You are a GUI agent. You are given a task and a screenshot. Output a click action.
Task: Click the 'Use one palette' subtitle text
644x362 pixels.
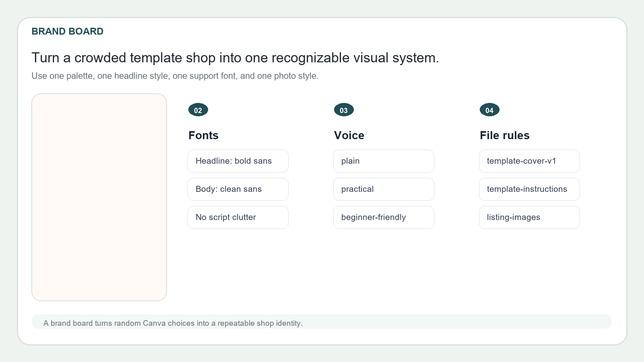175,76
